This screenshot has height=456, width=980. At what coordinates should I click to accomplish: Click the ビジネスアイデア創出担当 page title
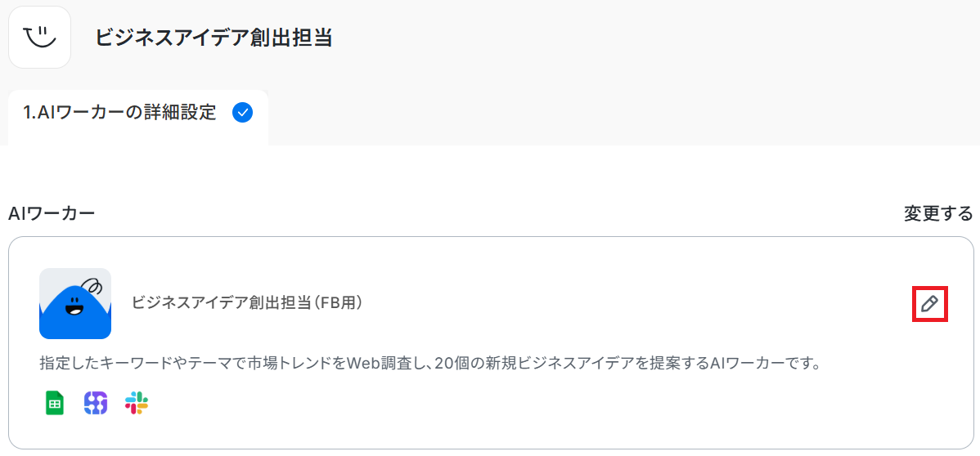[214, 38]
